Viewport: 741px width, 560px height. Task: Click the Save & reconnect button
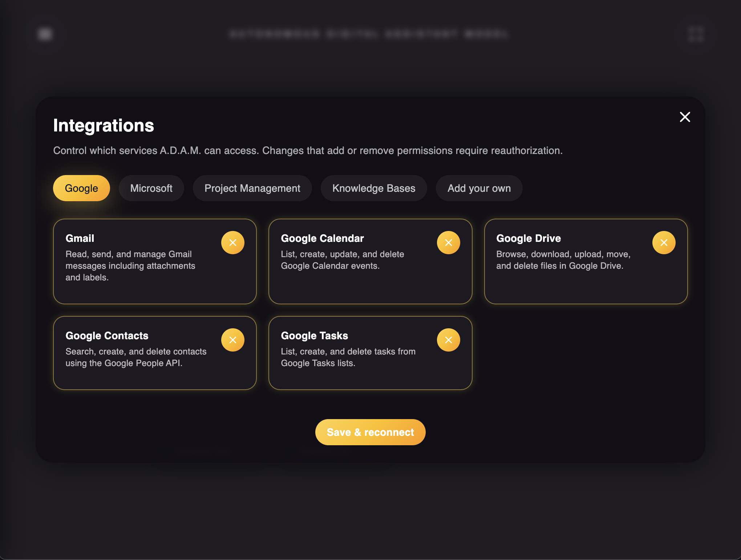click(x=370, y=432)
